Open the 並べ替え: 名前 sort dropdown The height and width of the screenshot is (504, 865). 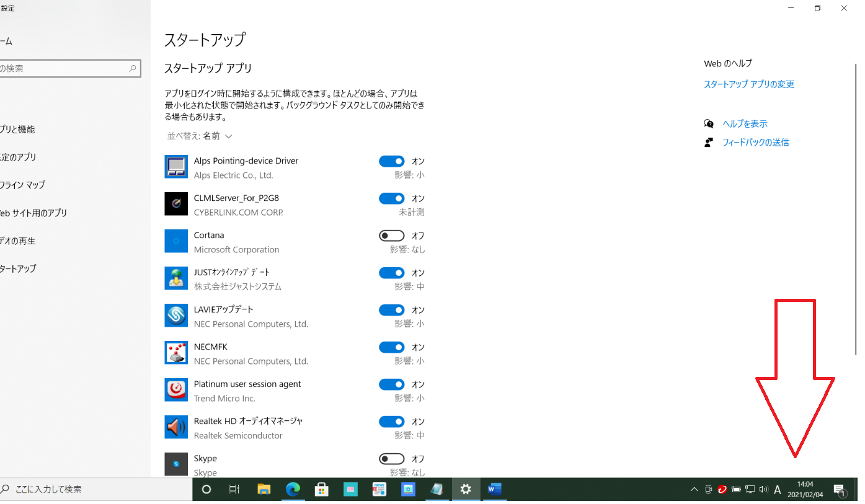199,136
